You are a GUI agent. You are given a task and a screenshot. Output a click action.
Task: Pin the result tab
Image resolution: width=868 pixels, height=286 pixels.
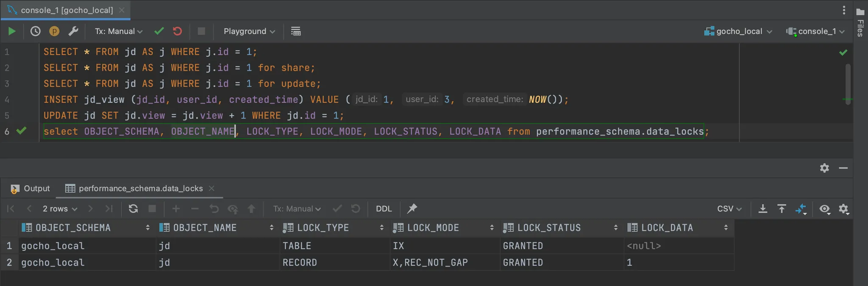coord(412,208)
